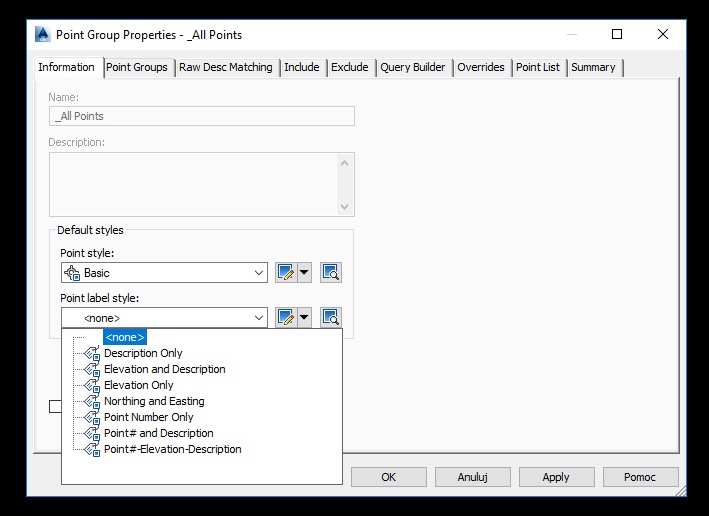
Task: Click the Point# and Description style icon
Action: [x=92, y=433]
